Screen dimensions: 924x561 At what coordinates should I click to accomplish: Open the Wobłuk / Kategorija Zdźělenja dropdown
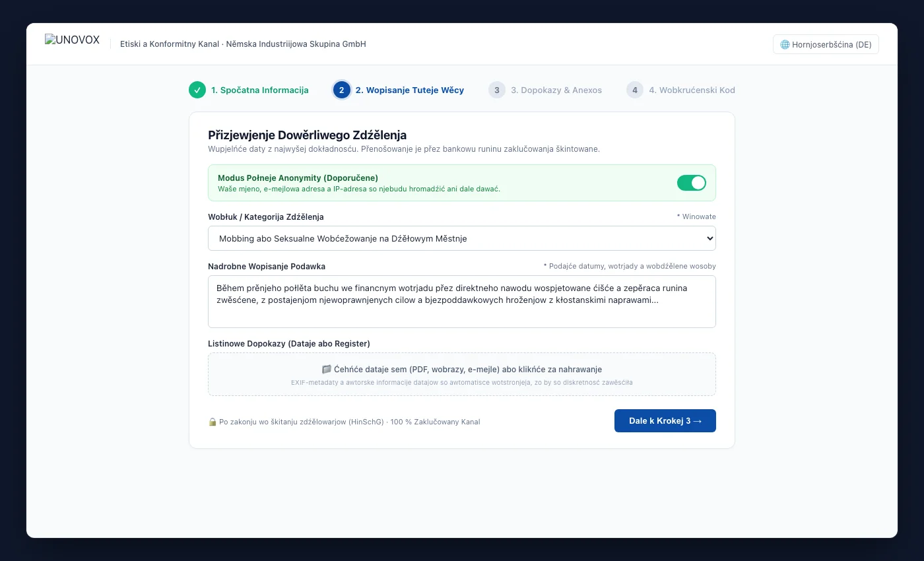[x=462, y=238]
